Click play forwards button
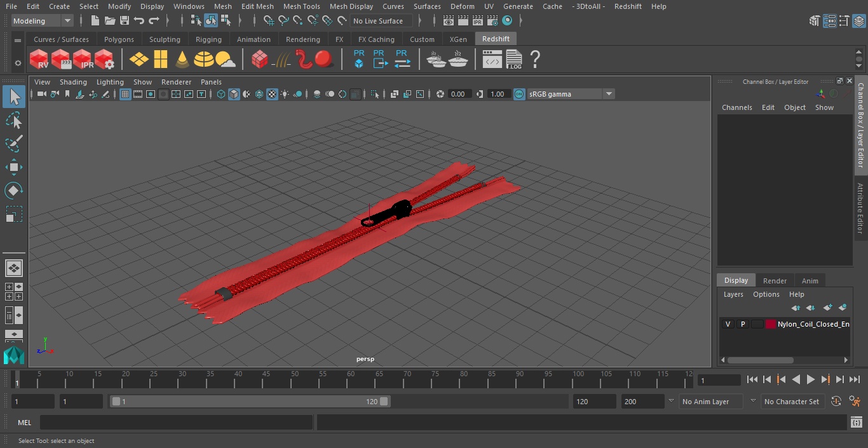The image size is (868, 448). tap(811, 379)
